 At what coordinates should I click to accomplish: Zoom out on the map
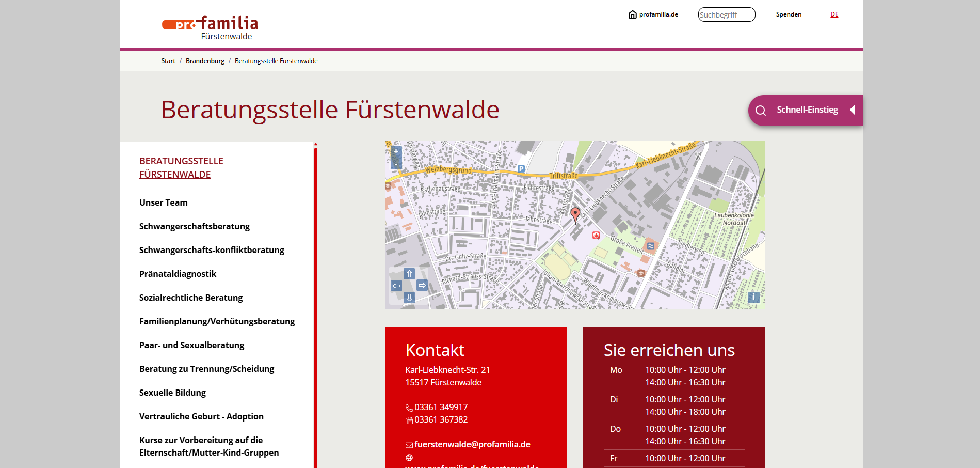396,164
